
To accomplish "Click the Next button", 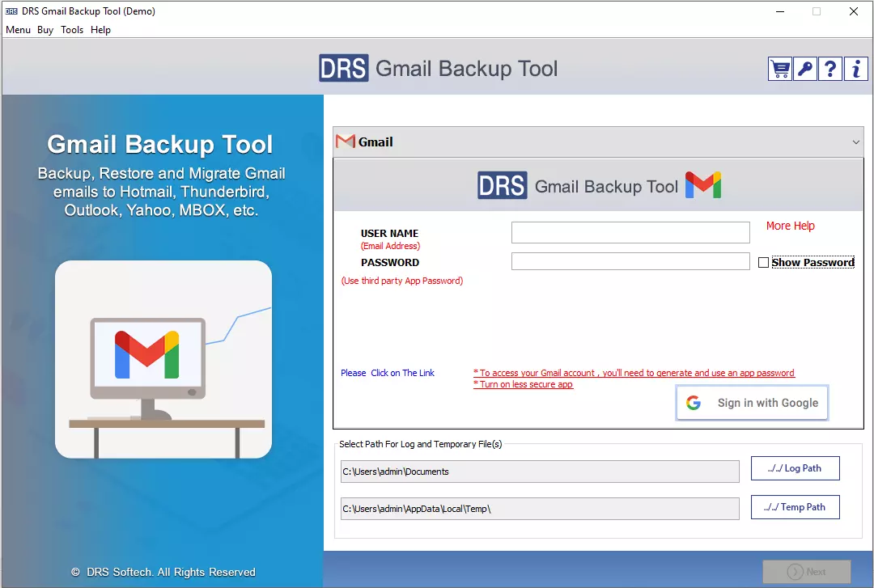I will [x=806, y=570].
